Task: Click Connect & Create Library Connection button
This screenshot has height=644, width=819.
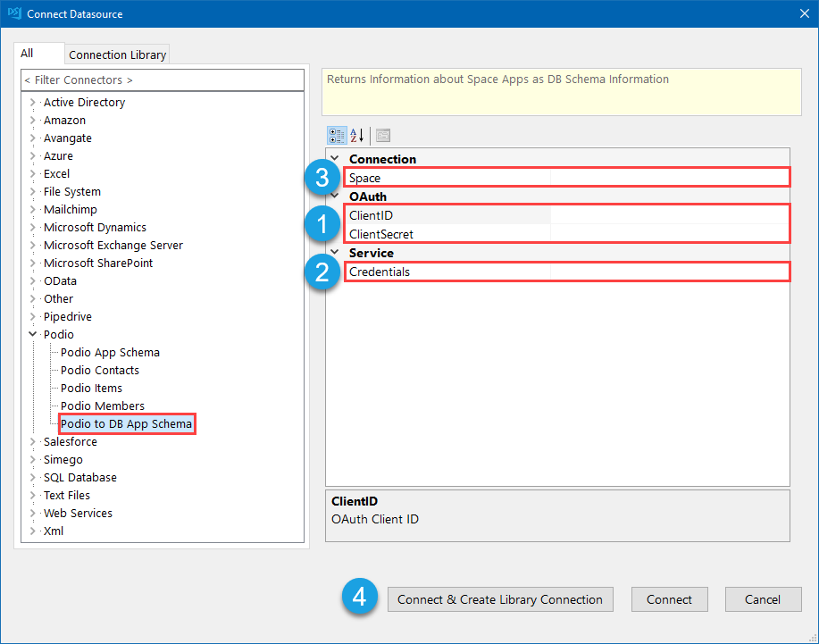Action: (x=500, y=599)
